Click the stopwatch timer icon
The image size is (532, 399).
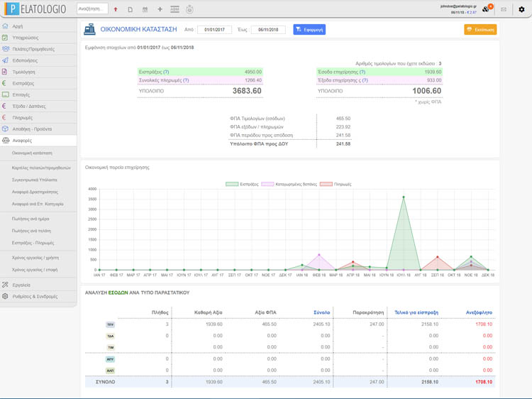click(189, 9)
